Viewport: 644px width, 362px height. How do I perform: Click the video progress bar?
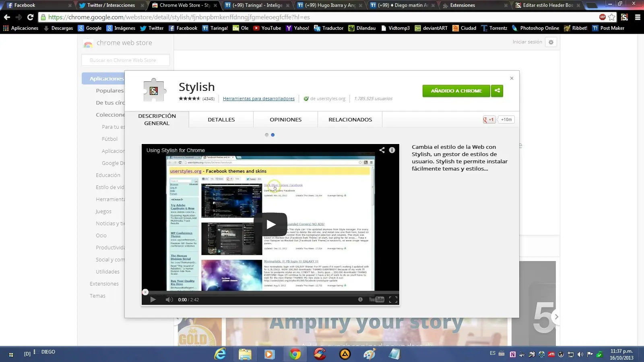(270, 292)
